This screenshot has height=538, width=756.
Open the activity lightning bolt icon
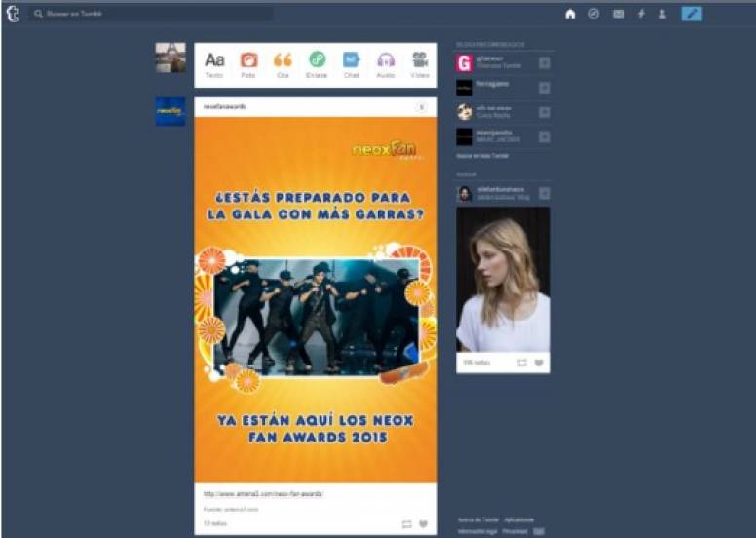click(x=641, y=14)
